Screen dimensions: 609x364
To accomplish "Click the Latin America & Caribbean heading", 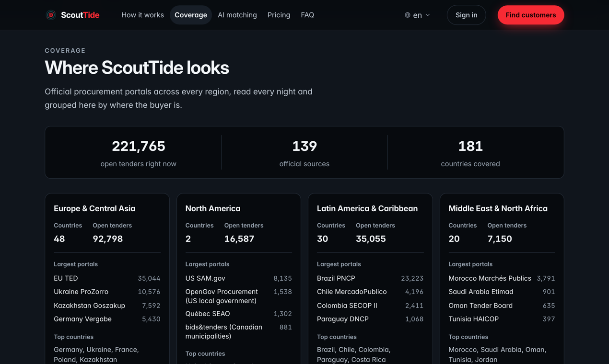I will 367,208.
